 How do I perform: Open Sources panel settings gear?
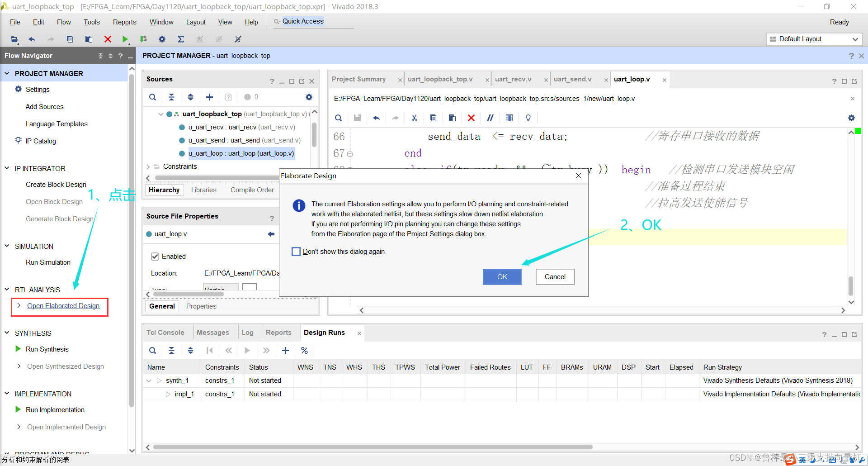click(x=309, y=97)
